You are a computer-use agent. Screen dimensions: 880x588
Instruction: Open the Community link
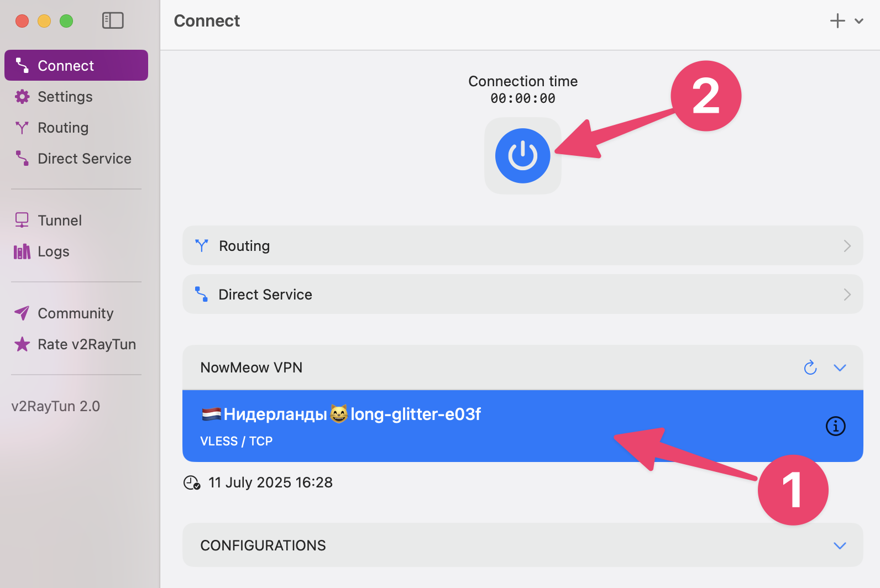click(75, 313)
